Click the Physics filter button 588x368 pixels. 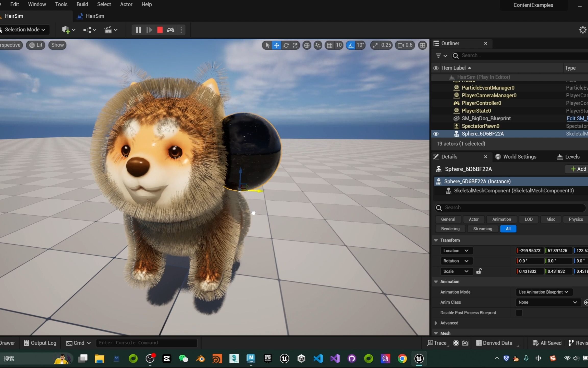575,219
